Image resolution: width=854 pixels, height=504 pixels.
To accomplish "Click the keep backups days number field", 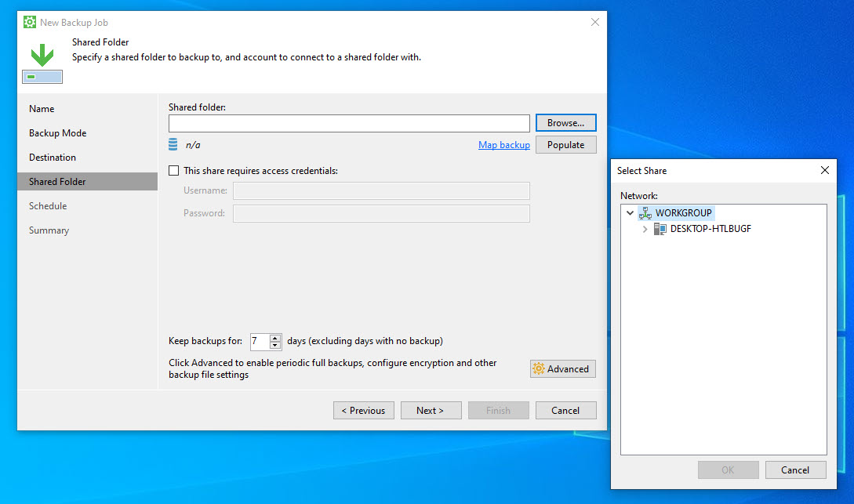I will 260,341.
